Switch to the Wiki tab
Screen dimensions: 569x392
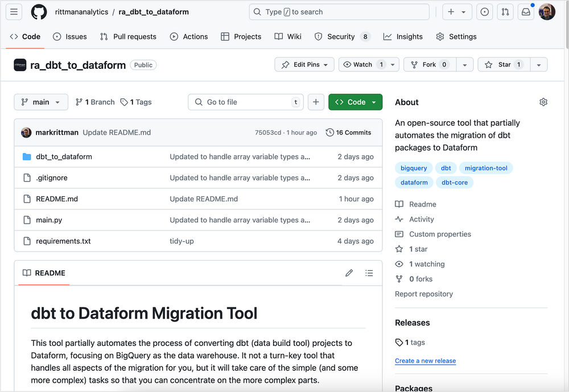pos(288,36)
